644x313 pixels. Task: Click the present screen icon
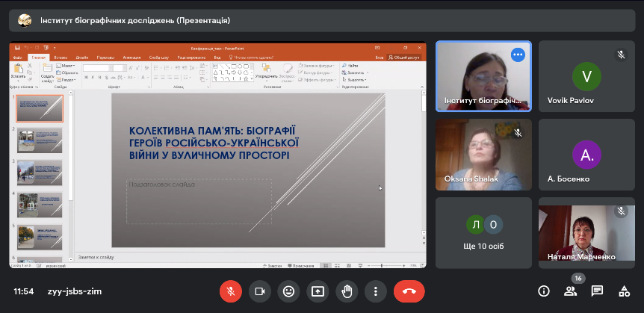pos(318,291)
